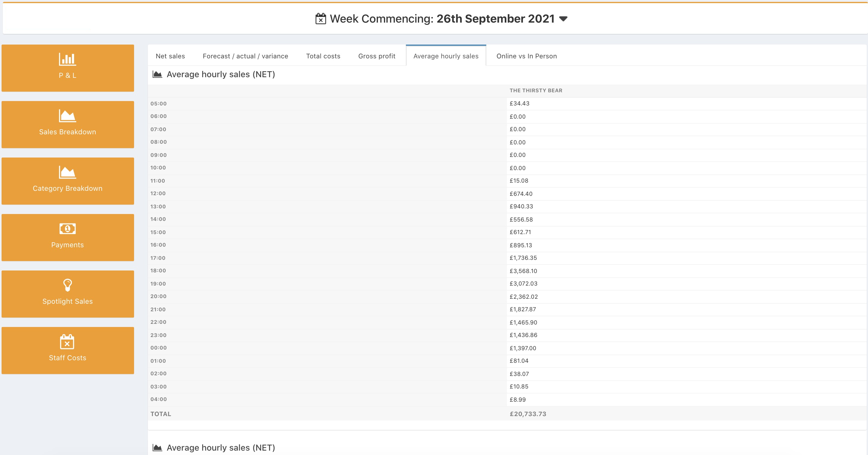Click the Category Breakdown chart icon
Viewport: 868px width, 455px height.
[67, 173]
